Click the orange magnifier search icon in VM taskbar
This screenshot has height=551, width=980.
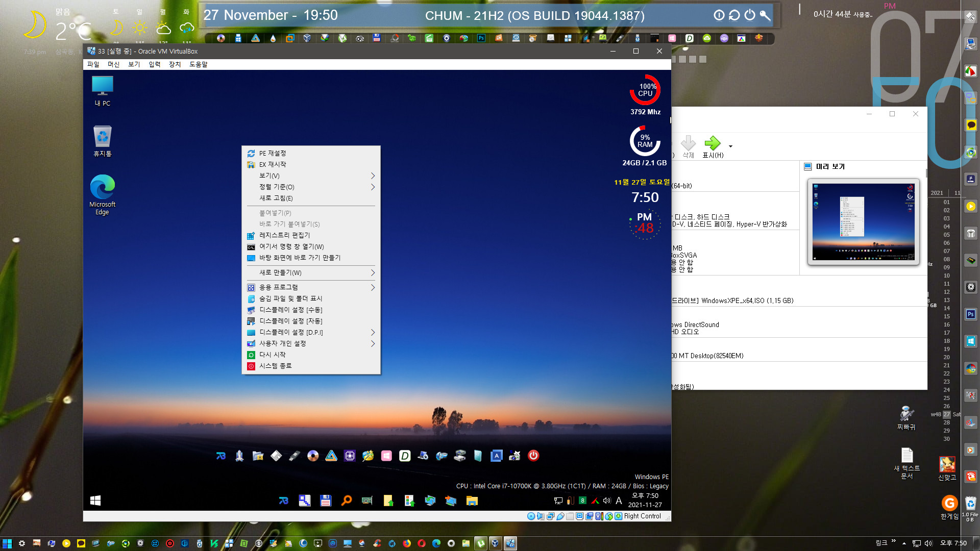(x=347, y=500)
